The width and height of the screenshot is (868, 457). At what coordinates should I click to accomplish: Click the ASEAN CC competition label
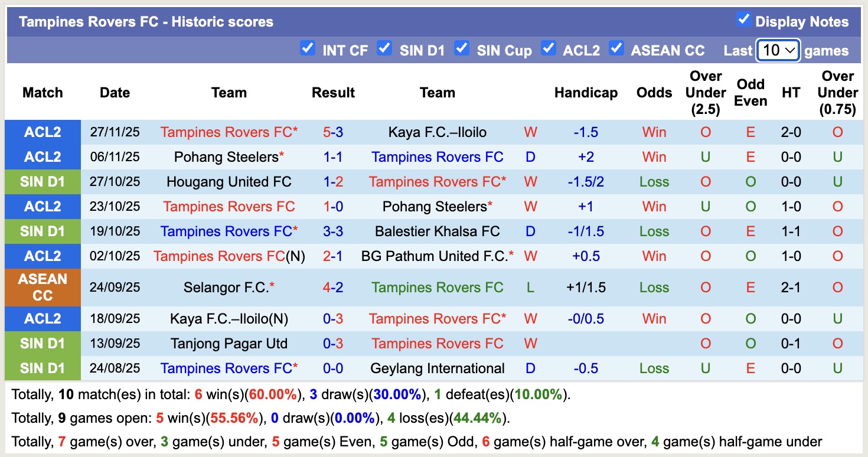point(43,288)
